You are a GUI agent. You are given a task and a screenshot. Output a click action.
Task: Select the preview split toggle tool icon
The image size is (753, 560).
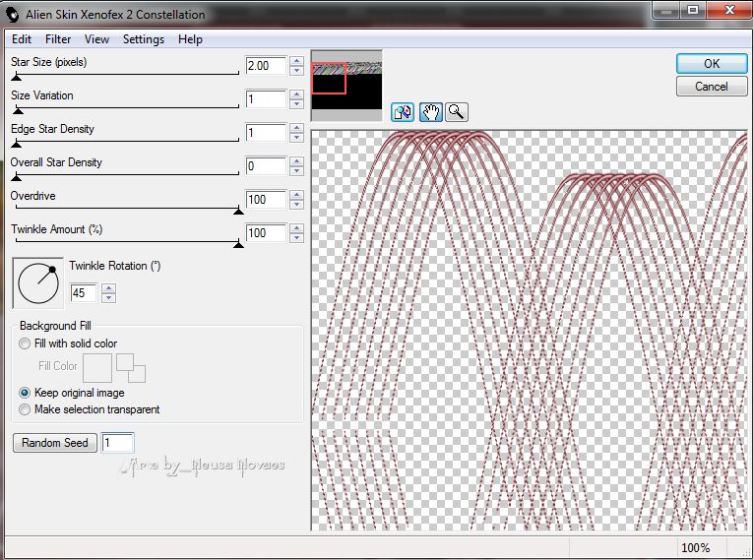click(403, 112)
